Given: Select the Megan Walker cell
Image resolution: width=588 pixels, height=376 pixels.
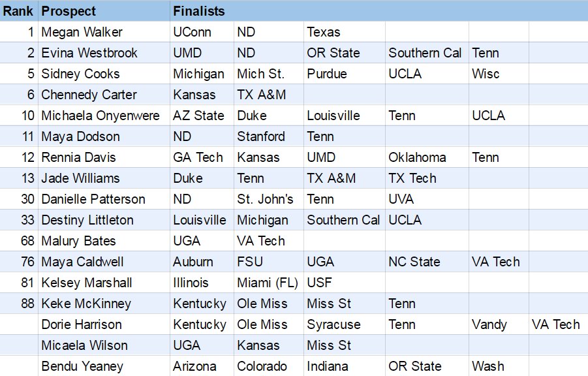Looking at the screenshot, I should coord(104,32).
